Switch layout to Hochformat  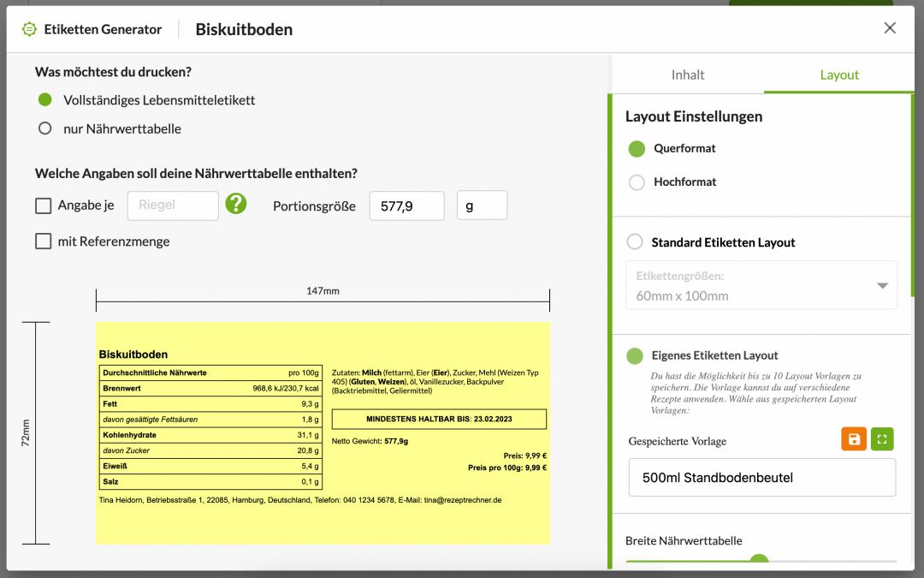pyautogui.click(x=636, y=182)
